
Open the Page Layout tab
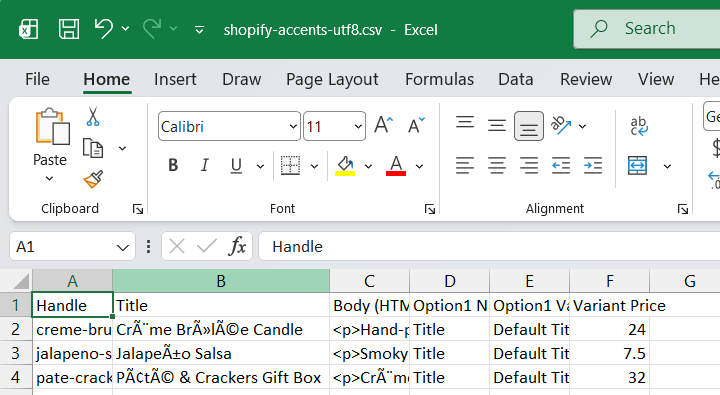click(332, 79)
